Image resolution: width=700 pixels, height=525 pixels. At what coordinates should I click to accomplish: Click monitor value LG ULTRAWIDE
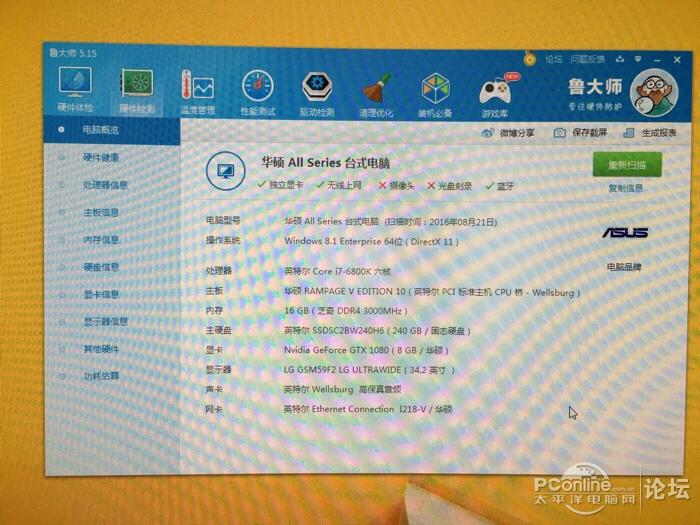pos(369,370)
